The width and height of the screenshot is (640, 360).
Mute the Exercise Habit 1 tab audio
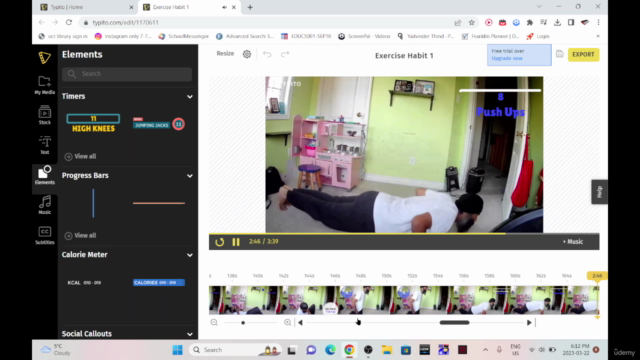[224, 7]
